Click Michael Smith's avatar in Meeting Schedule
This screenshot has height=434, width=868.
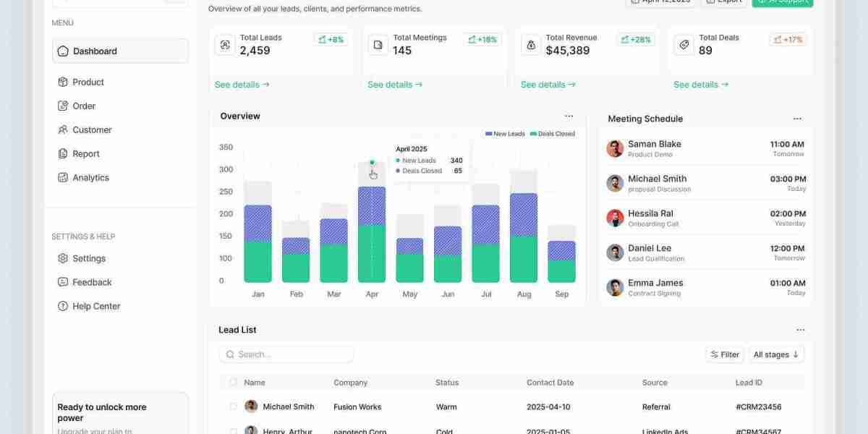tap(615, 183)
